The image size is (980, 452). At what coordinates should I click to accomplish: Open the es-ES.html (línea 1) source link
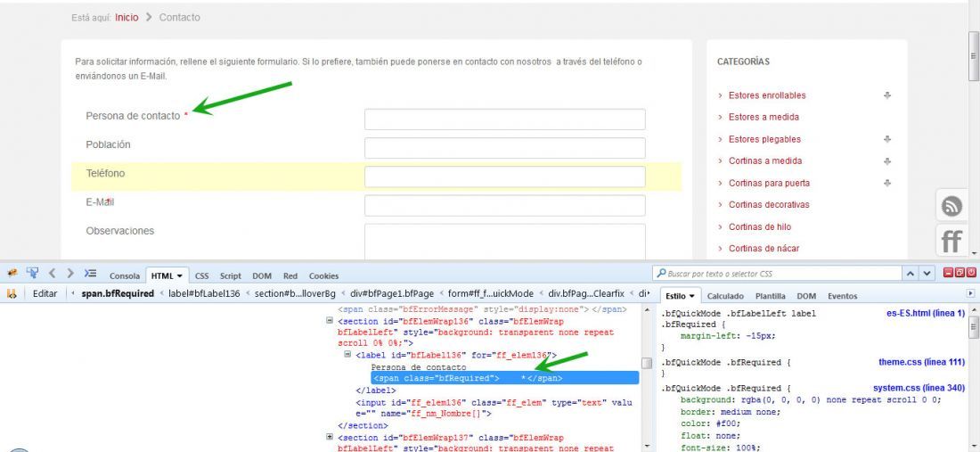[x=926, y=313]
